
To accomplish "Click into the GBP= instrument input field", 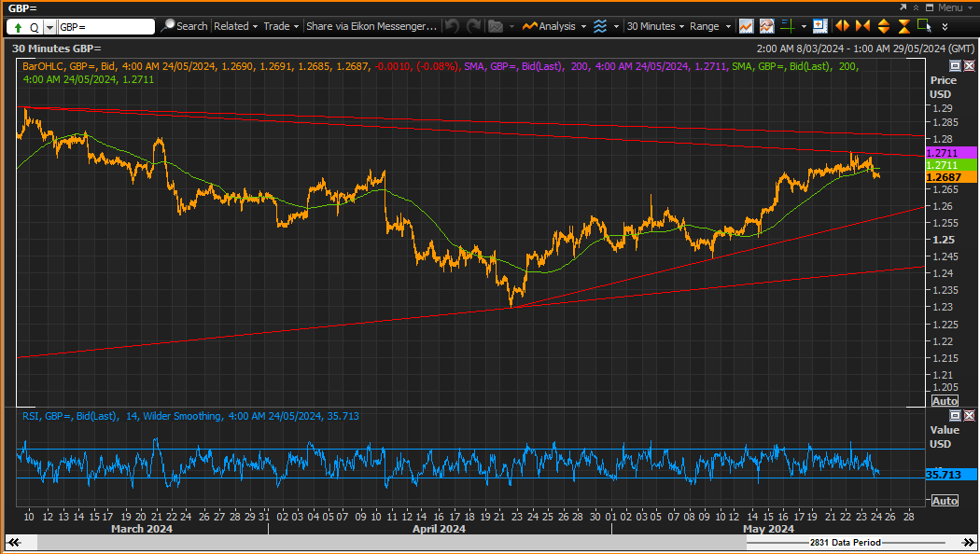I will 106,27.
